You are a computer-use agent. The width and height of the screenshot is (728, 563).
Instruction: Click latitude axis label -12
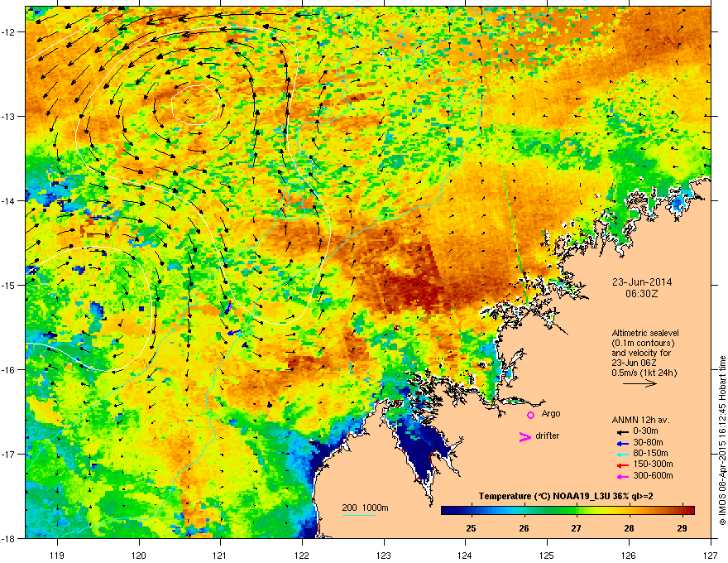click(9, 31)
